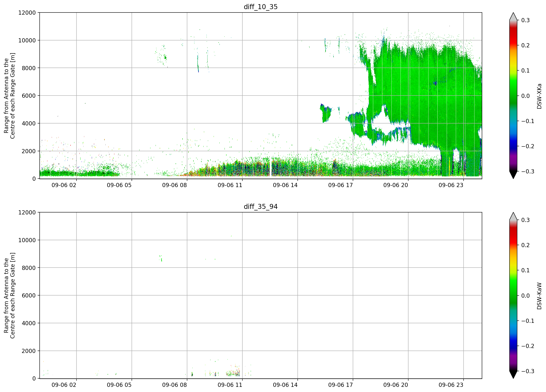Click the '09-06 14' x-tick on the diff_10_35 plot
Viewport: 546px width, 392px height.
tap(285, 185)
